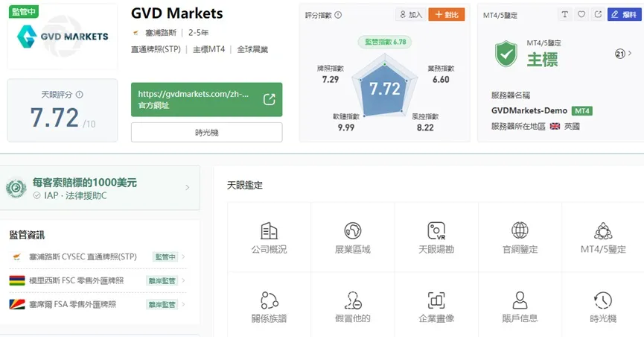The image size is (644, 337).
Task: Open the 假冒他的 impersonators icon
Action: (352, 300)
